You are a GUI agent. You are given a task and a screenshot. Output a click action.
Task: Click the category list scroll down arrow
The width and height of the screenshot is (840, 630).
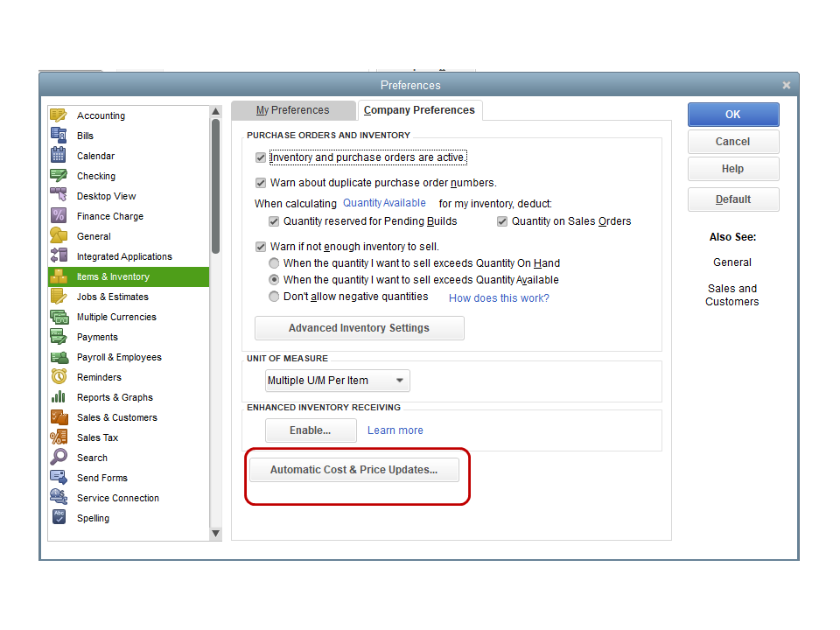tap(215, 533)
